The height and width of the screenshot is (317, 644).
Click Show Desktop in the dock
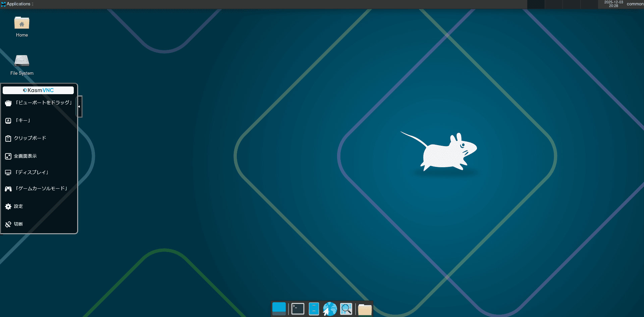point(279,309)
